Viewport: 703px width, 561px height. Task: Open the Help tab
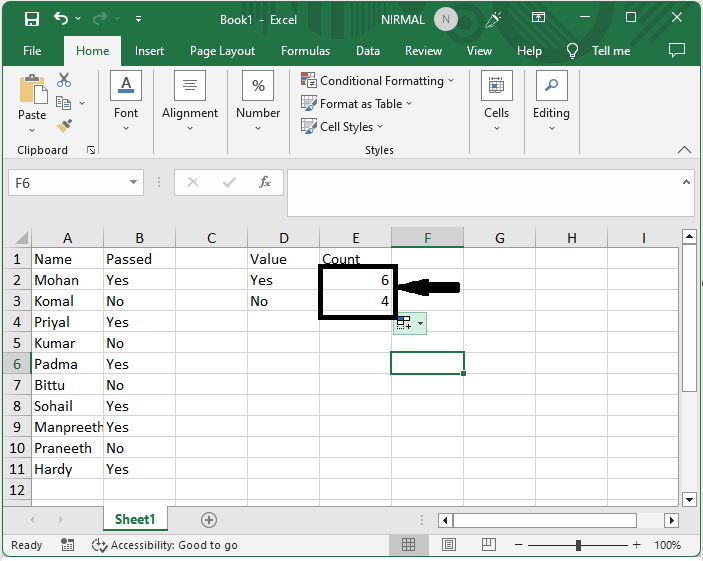coord(529,51)
